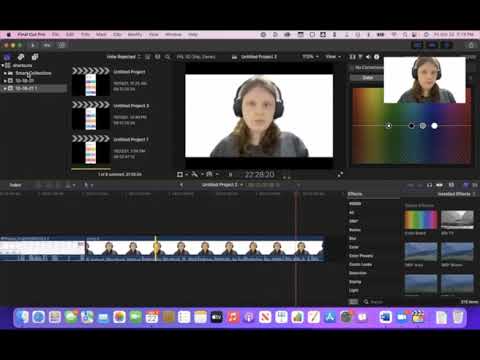
Task: Open the Titles and Generators sidebar
Action: (35, 57)
